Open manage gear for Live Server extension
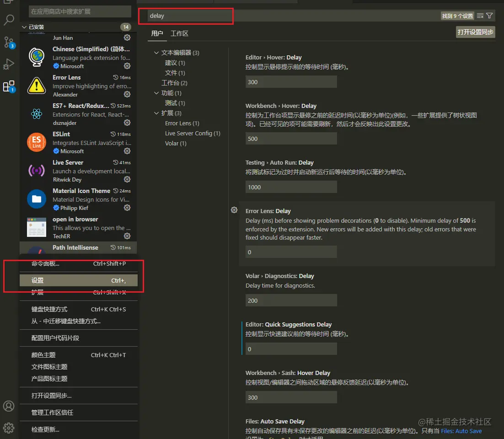This screenshot has width=504, height=439. 127,179
